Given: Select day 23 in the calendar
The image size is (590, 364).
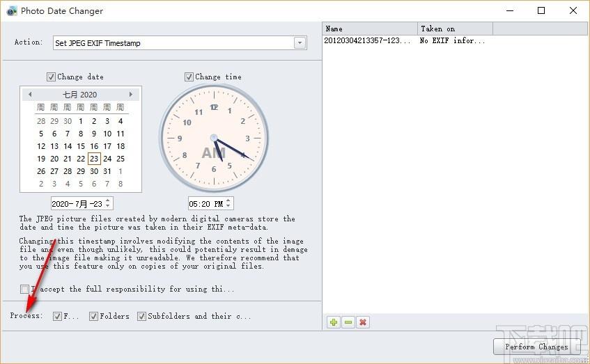Looking at the screenshot, I should (x=94, y=159).
